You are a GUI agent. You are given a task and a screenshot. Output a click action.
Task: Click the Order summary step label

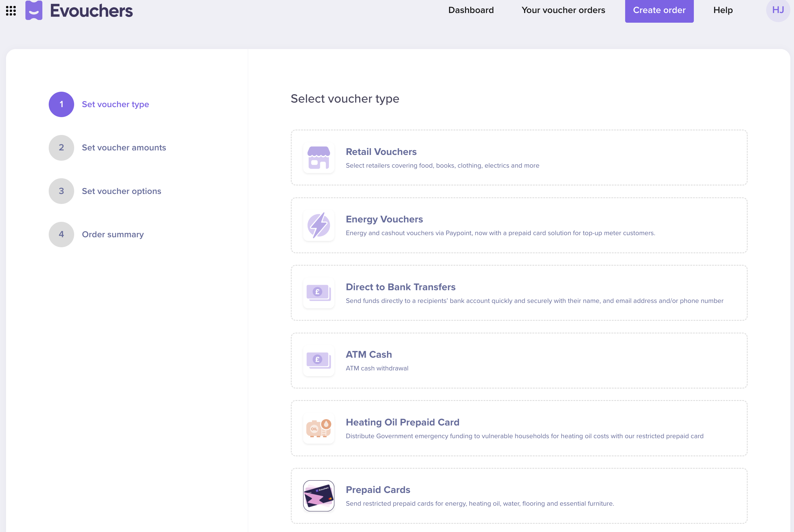pyautogui.click(x=113, y=235)
